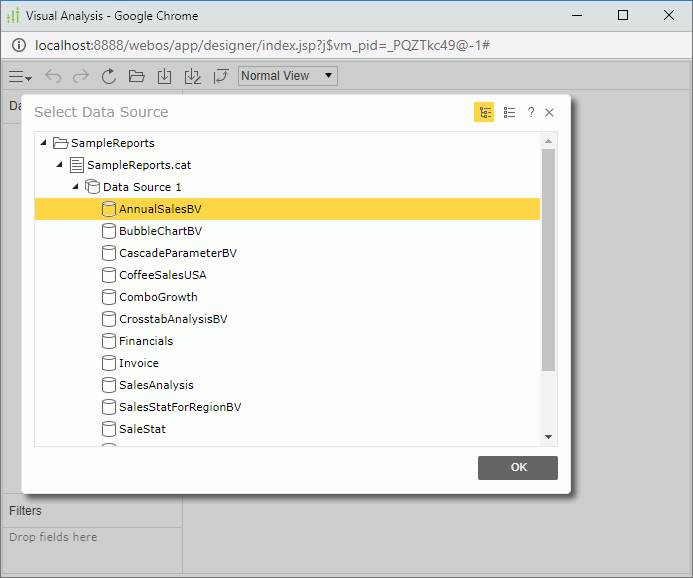Collapse the SampleReports.cat node

coord(59,165)
